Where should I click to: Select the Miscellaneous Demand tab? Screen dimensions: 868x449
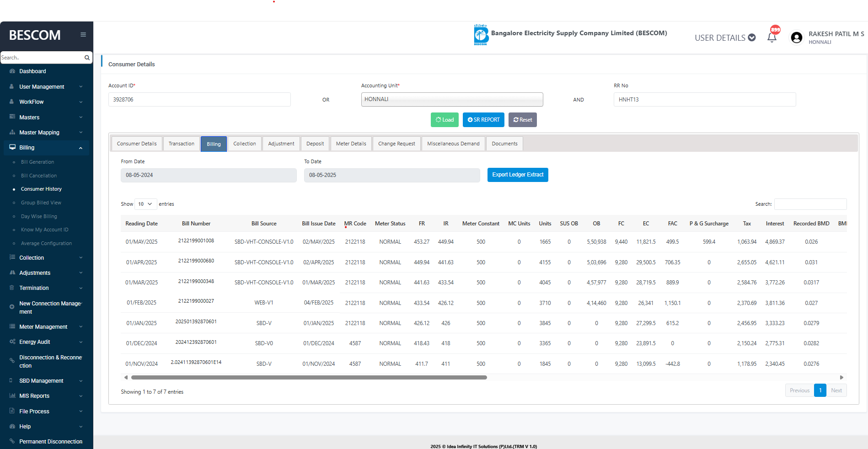point(453,144)
